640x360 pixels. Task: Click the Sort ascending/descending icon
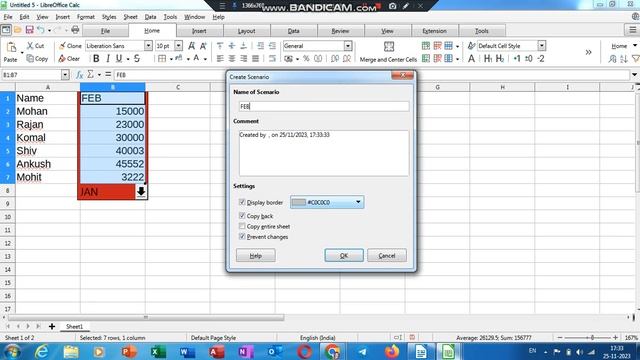pyautogui.click(x=624, y=59)
